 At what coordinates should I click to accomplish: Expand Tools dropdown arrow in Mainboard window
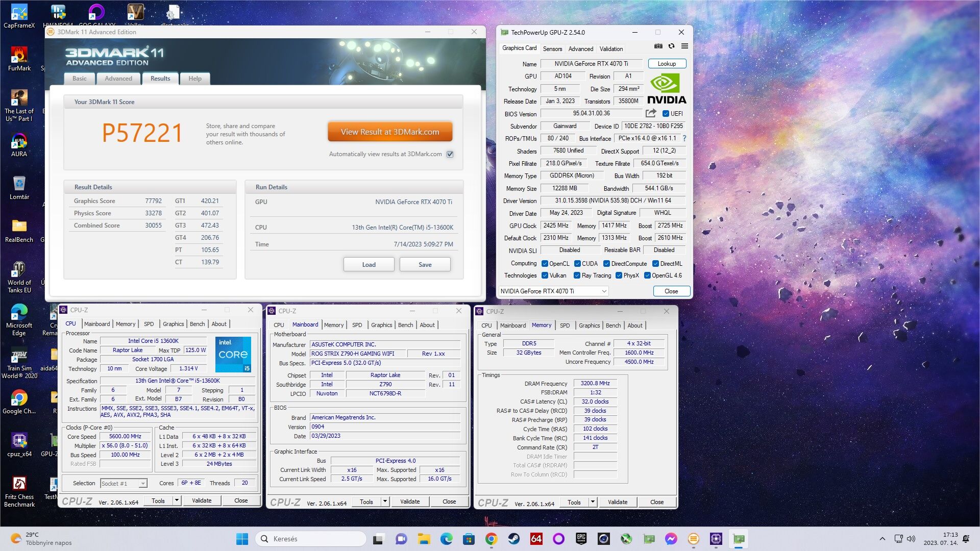(385, 502)
